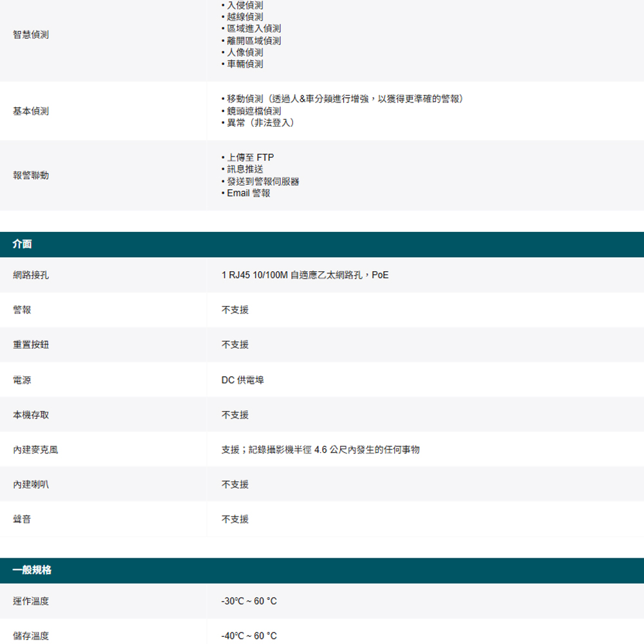Select the 報警聯動 row label
The image size is (644, 644).
31,175
